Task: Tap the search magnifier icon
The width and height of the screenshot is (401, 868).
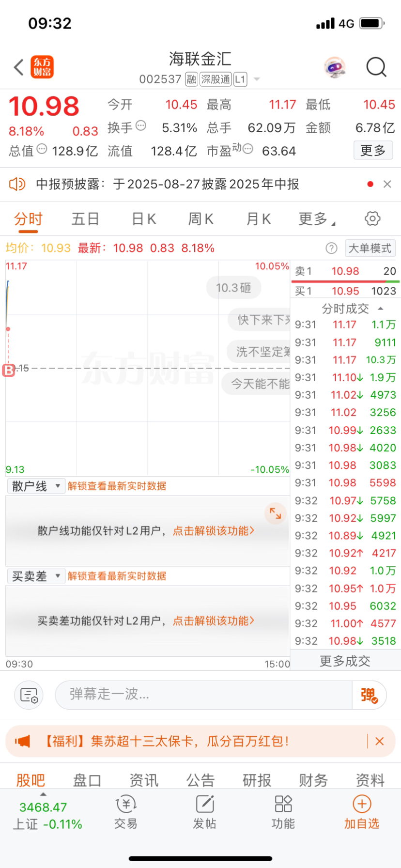Action: (x=376, y=67)
